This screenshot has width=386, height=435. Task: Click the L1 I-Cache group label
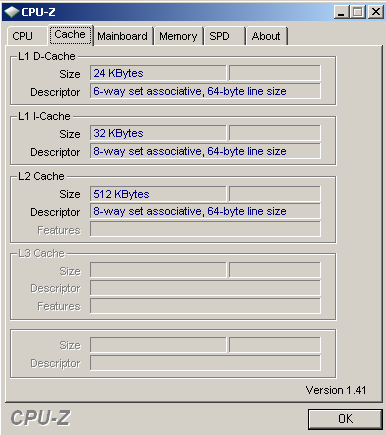(44, 116)
